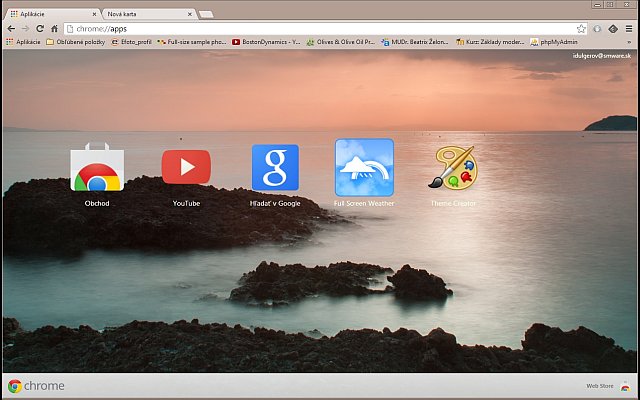Focus the address bar showing chrome://apps

(325, 29)
